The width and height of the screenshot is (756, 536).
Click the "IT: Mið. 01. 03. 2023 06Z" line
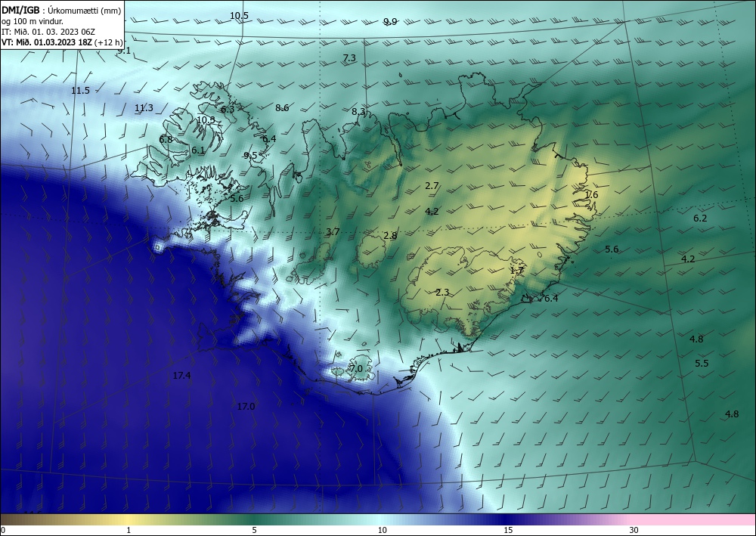coord(48,31)
